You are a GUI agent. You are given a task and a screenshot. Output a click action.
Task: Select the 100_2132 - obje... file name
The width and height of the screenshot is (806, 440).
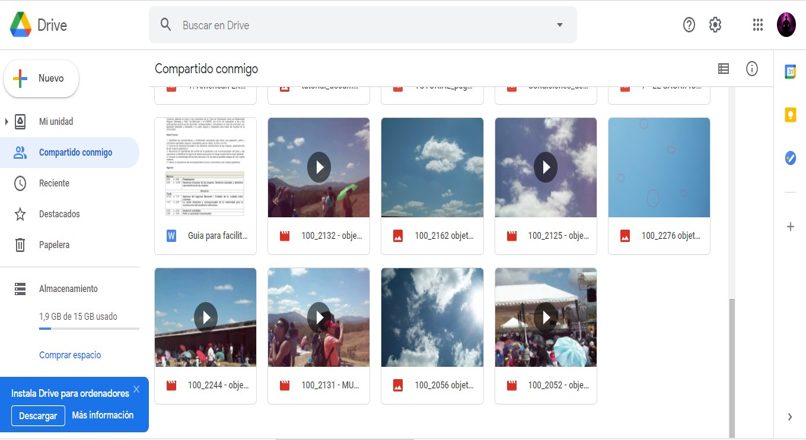[x=332, y=236]
